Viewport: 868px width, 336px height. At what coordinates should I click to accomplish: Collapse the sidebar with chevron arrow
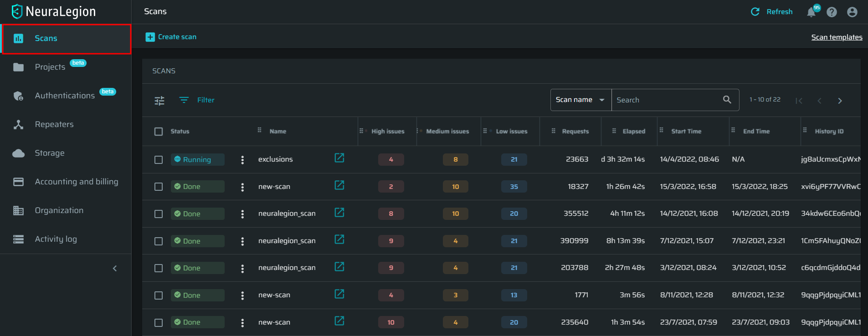[115, 269]
